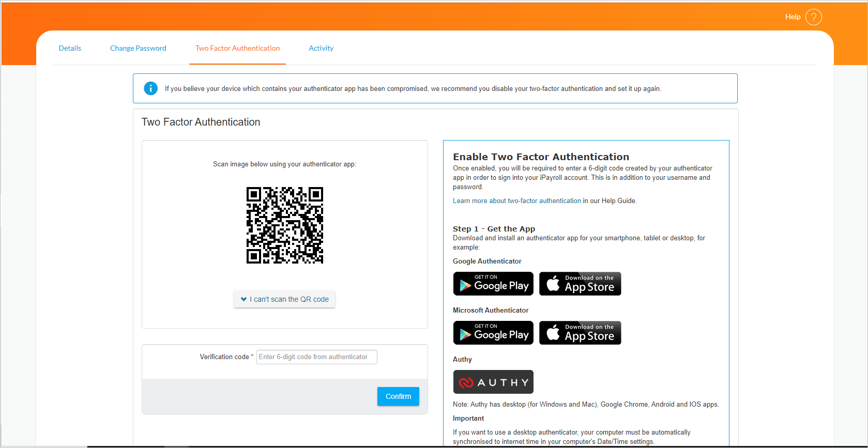Click the 'Authy' label above the logo
This screenshot has height=448, width=868.
click(x=462, y=360)
